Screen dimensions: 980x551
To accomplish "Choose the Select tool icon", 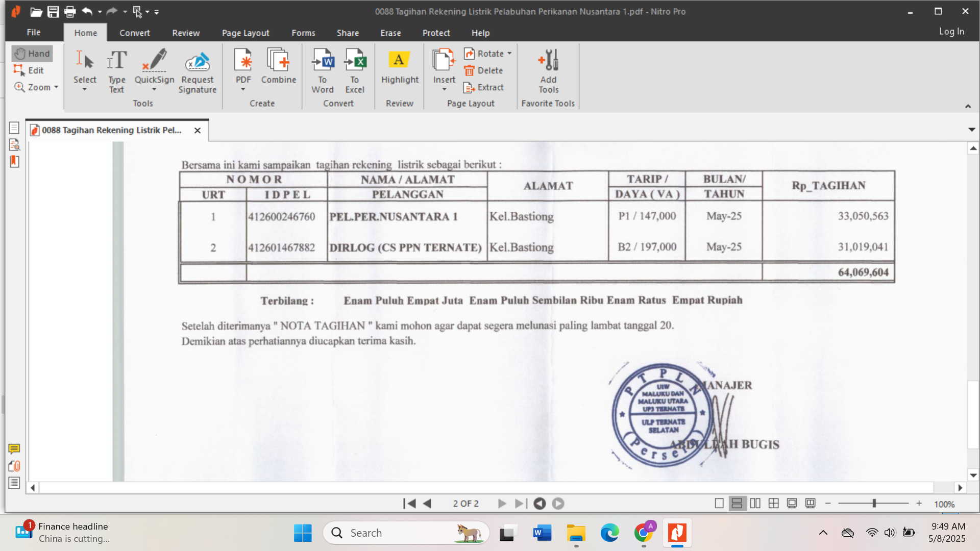I will (85, 60).
